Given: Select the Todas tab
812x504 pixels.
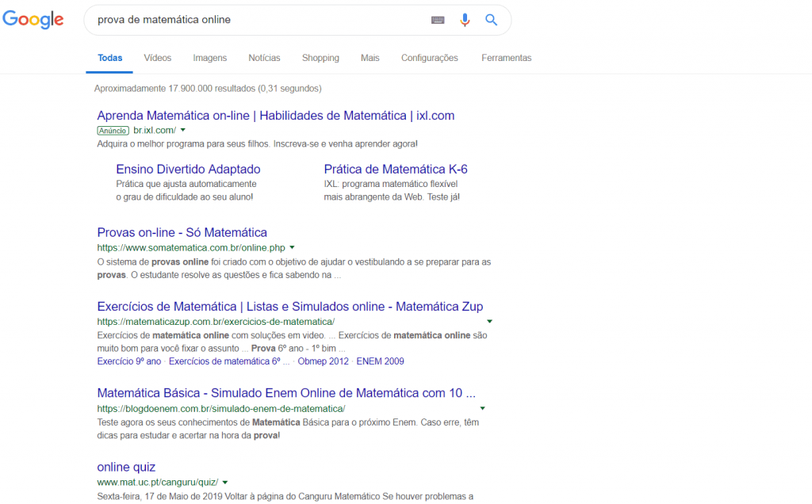Looking at the screenshot, I should (109, 58).
